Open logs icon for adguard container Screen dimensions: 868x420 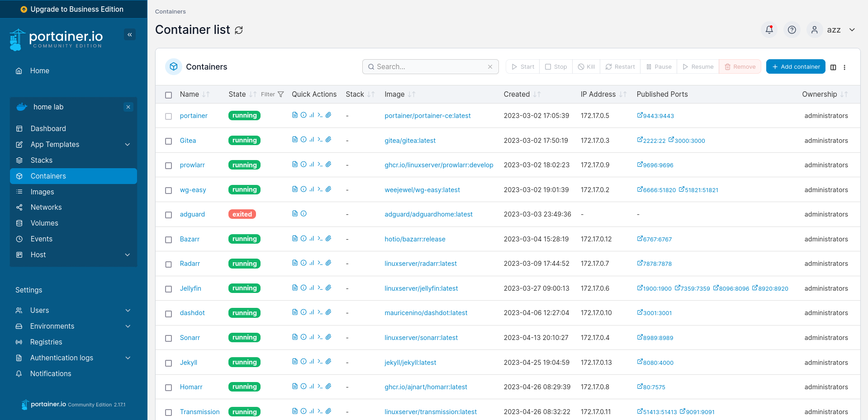(x=295, y=213)
